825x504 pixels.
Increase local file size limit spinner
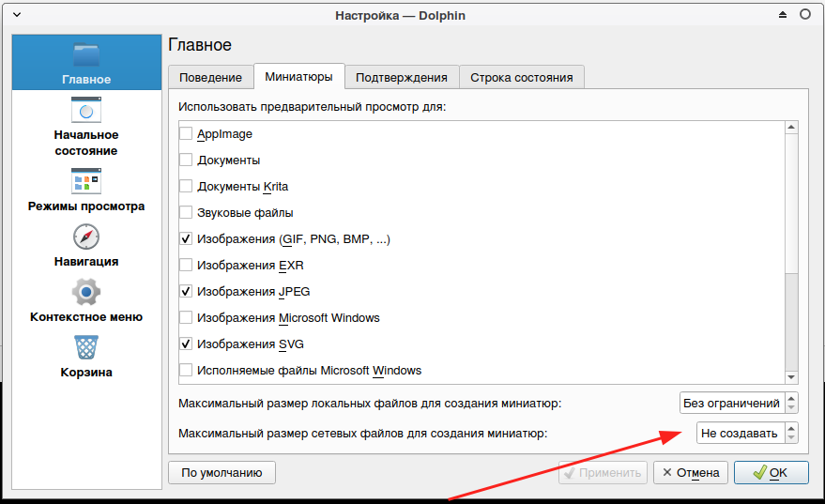791,399
